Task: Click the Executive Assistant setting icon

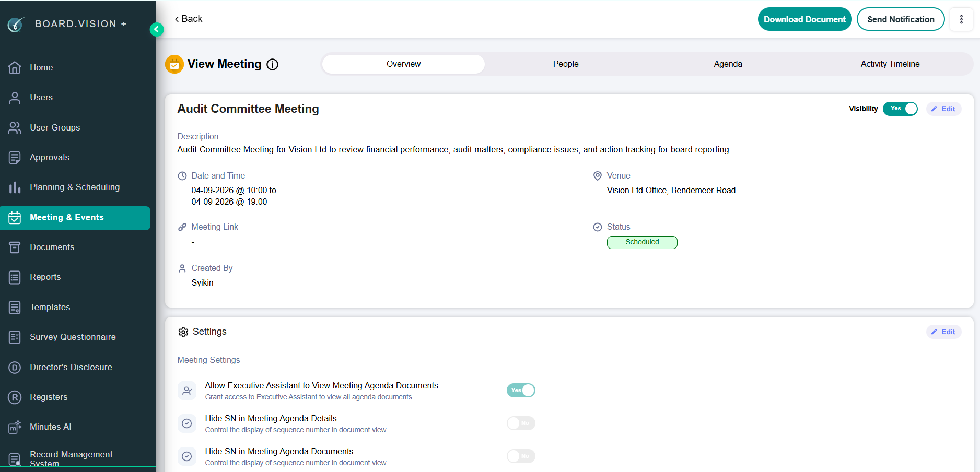Action: [187, 391]
